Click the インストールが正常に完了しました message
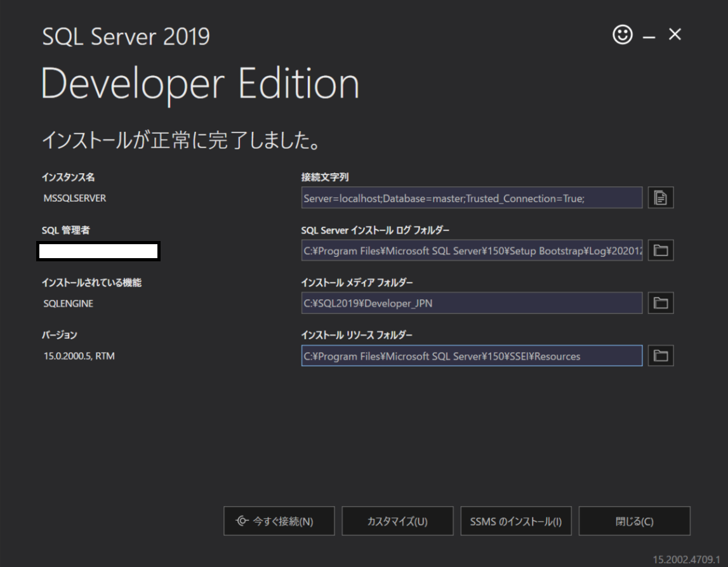728x567 pixels. [181, 140]
